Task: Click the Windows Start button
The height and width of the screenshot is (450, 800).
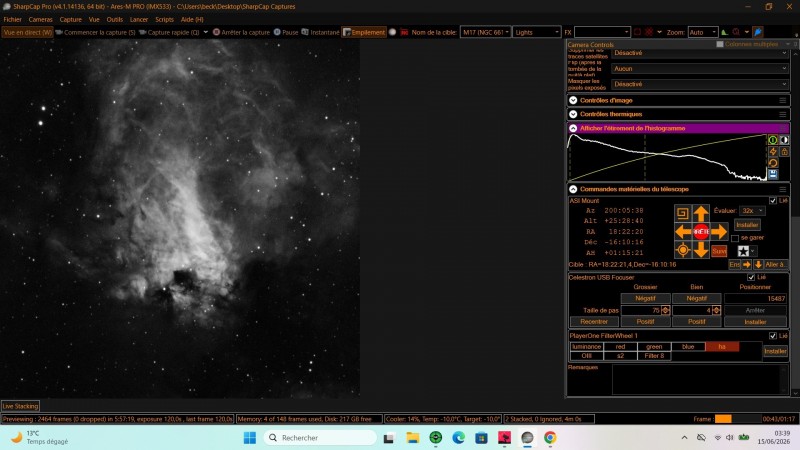Action: (x=250, y=438)
